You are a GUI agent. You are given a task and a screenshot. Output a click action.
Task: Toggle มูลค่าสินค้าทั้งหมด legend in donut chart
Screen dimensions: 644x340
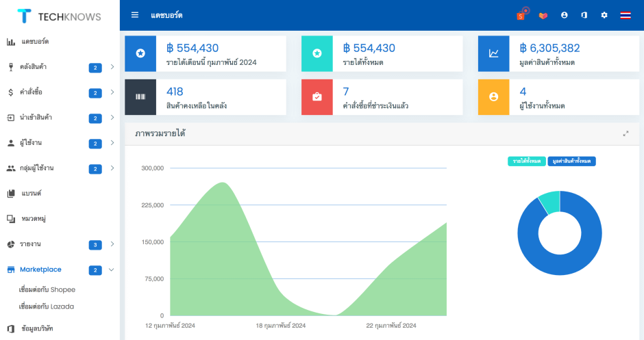571,161
